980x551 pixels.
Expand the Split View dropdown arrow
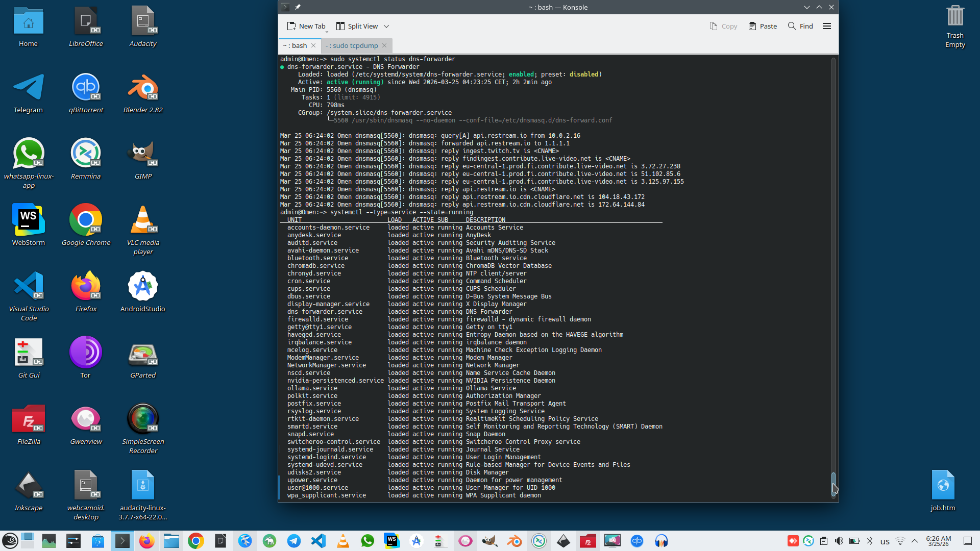386,26
